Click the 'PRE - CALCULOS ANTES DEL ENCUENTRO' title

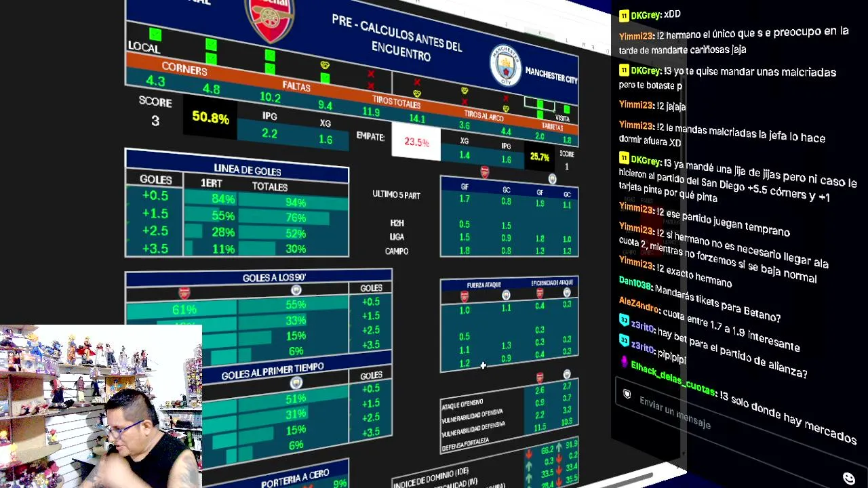397,37
